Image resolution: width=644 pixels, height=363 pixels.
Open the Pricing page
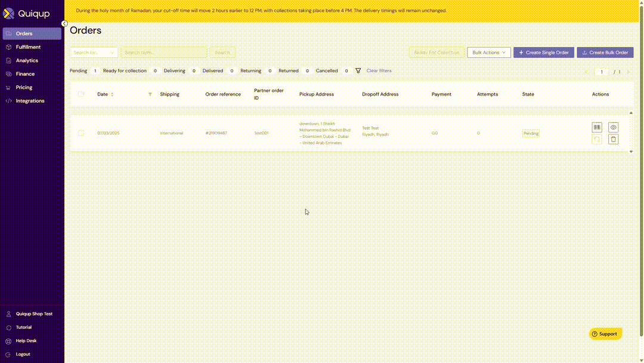pyautogui.click(x=32, y=87)
